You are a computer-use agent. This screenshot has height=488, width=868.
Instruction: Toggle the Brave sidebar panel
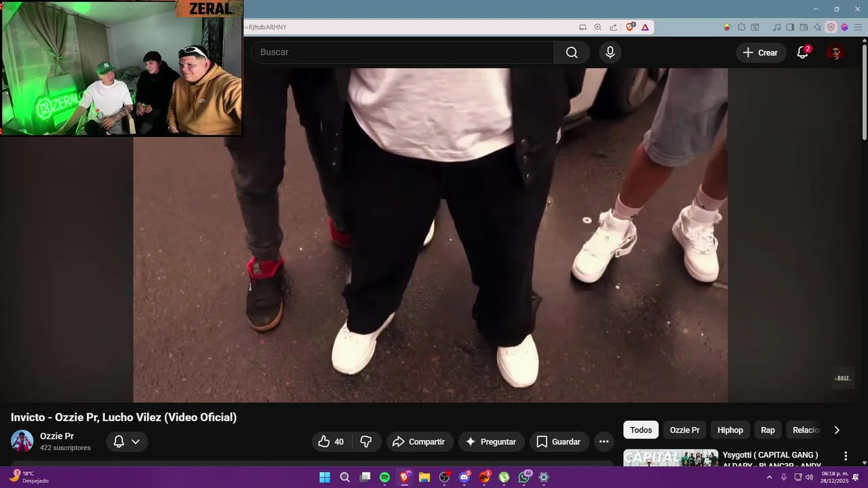790,27
